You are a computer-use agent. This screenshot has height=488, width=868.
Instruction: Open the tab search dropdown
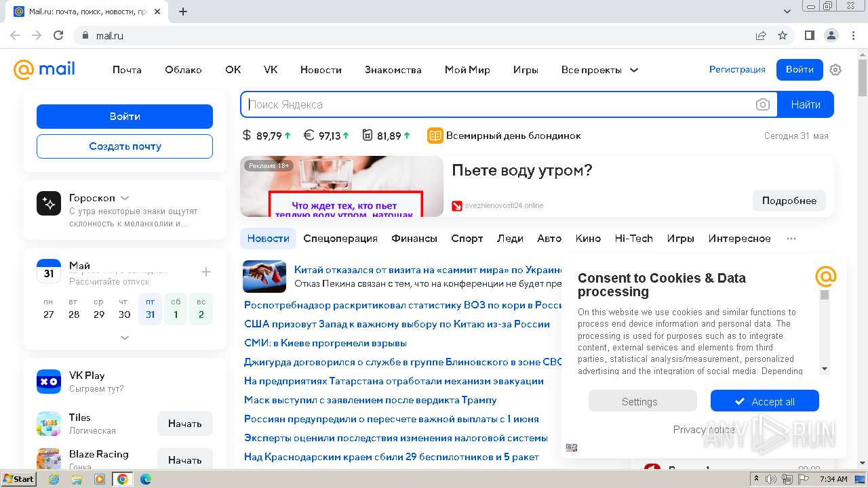(x=787, y=12)
